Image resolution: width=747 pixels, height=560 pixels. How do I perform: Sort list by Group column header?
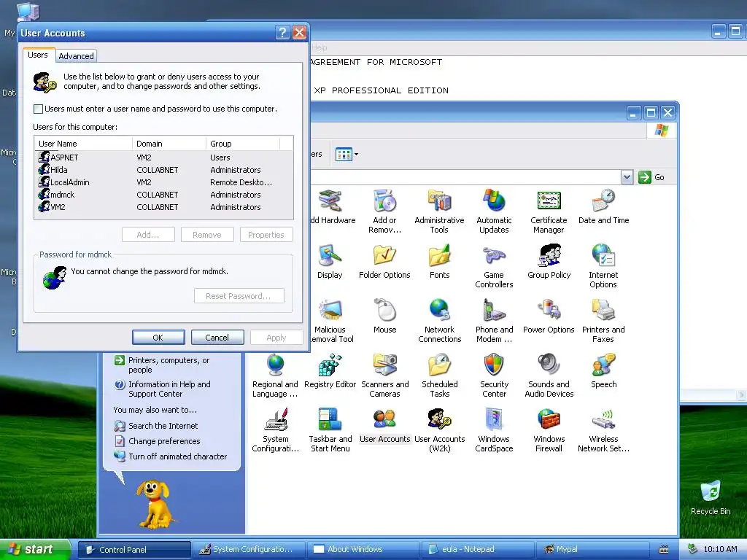[243, 144]
